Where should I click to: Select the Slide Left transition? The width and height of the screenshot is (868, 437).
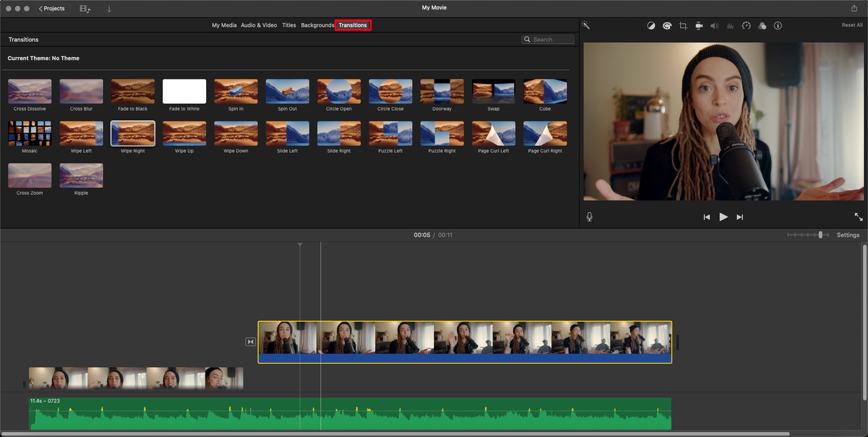[x=288, y=134]
